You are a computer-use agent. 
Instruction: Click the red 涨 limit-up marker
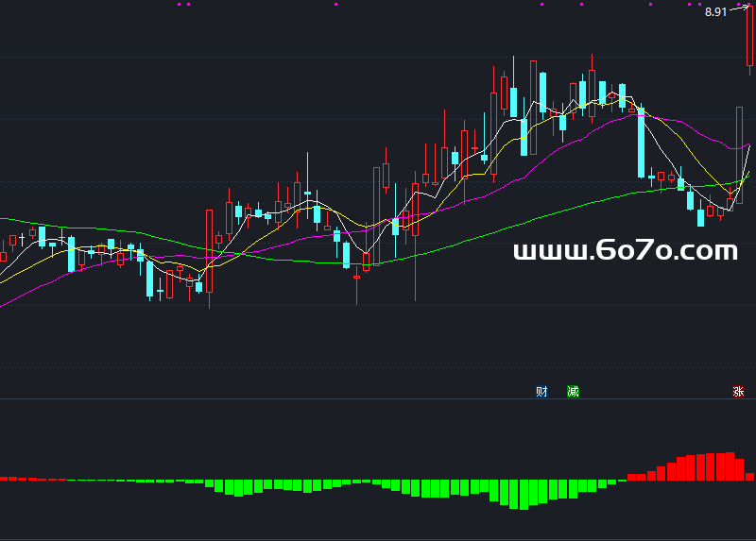pyautogui.click(x=737, y=392)
